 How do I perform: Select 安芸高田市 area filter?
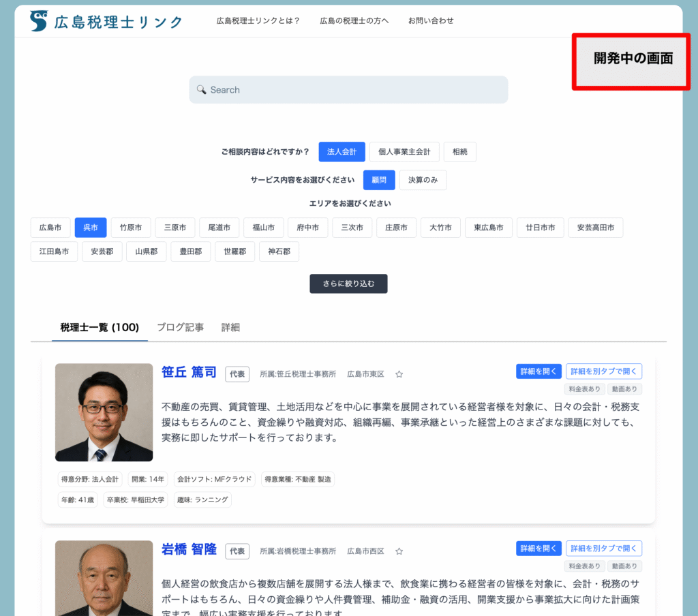pos(596,228)
